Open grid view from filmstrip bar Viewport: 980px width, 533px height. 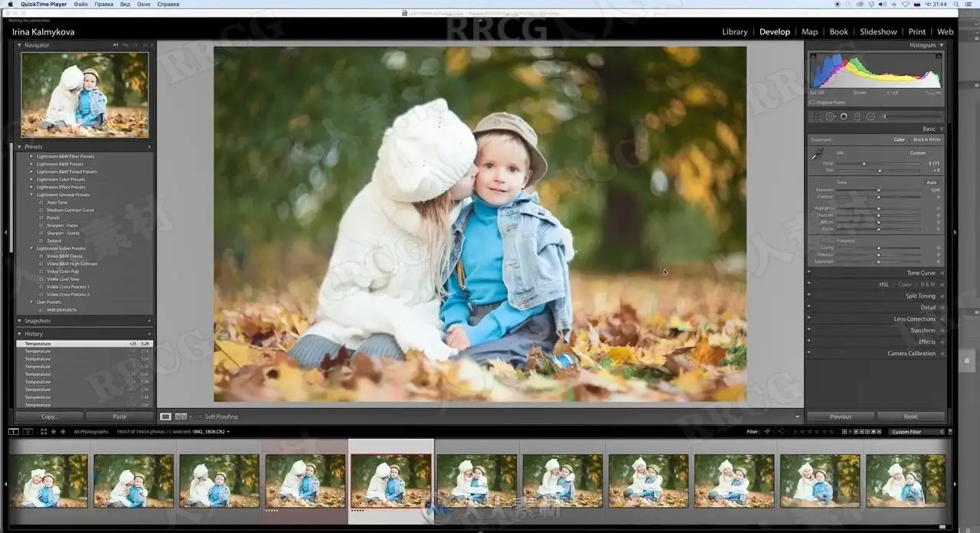click(43, 432)
